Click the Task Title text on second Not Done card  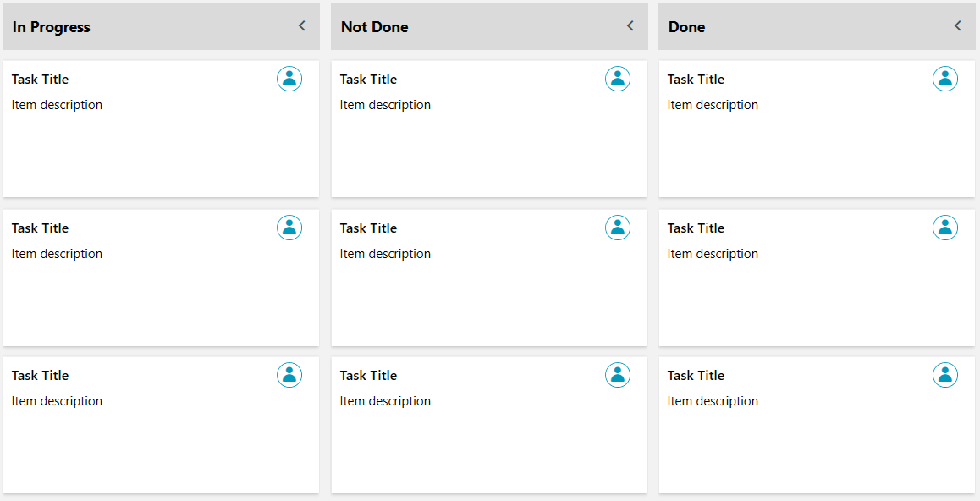tap(368, 227)
